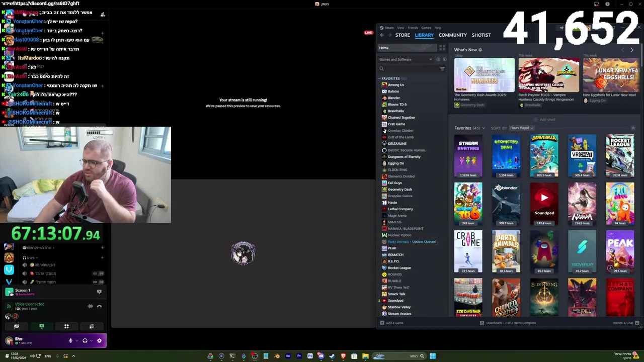Open Brawlhalla Patch Preview 10.03 article
Screen dimensions: 644x362
(x=549, y=75)
